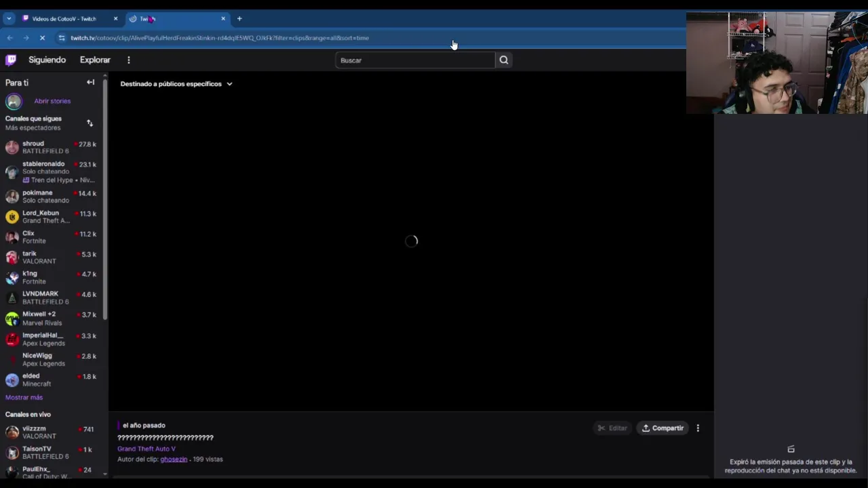Screen dimensions: 868x488
Task: Open LVNDMARK's channel avatar
Action: point(12,298)
